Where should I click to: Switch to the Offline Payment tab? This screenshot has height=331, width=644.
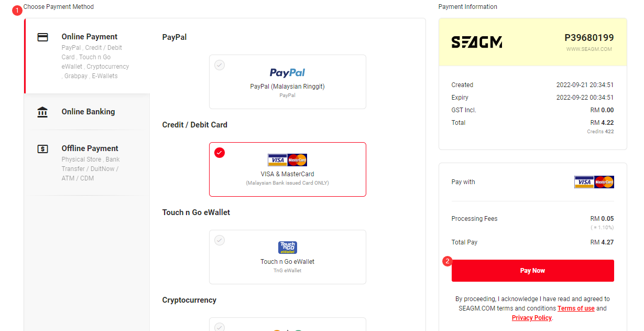[x=87, y=163]
